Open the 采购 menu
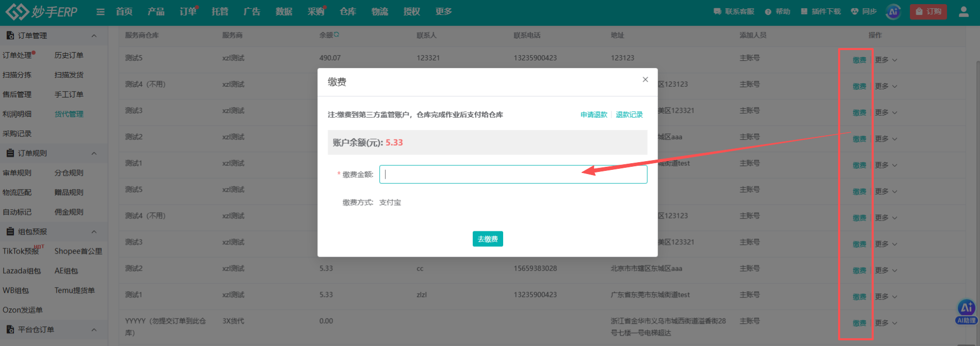 pos(316,11)
